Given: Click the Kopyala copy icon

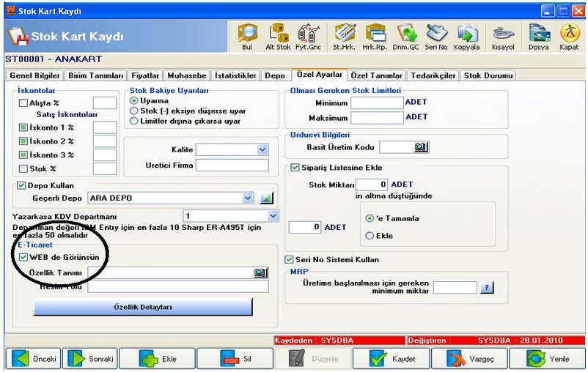Looking at the screenshot, I should (x=467, y=37).
